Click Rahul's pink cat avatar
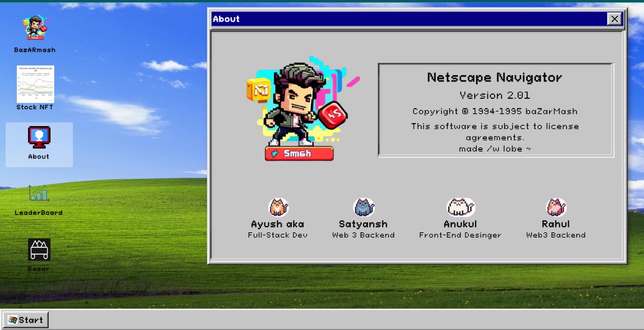This screenshot has width=644, height=330. pos(556,207)
